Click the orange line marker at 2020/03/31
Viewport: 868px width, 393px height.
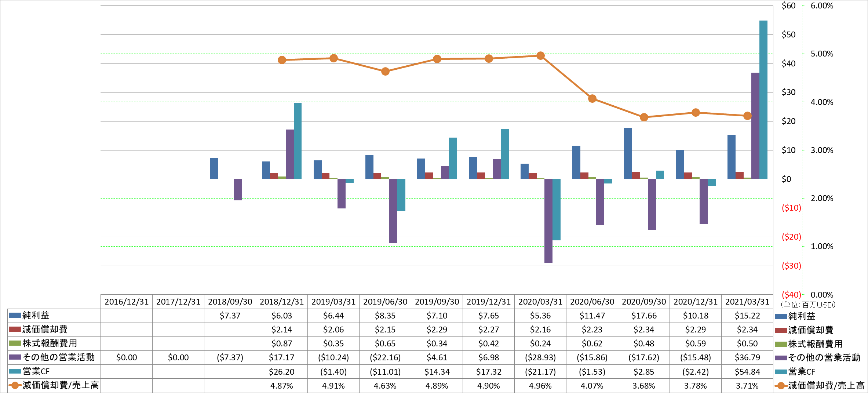pos(540,56)
